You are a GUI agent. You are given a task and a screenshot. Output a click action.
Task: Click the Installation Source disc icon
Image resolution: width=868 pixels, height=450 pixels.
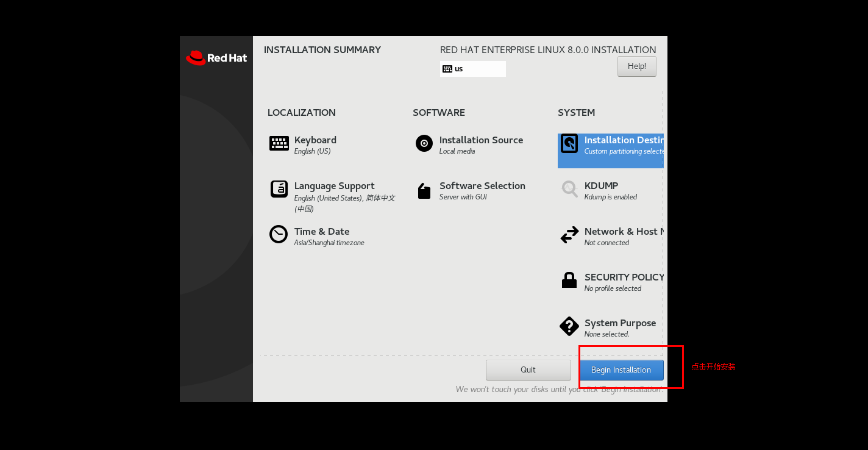click(424, 143)
